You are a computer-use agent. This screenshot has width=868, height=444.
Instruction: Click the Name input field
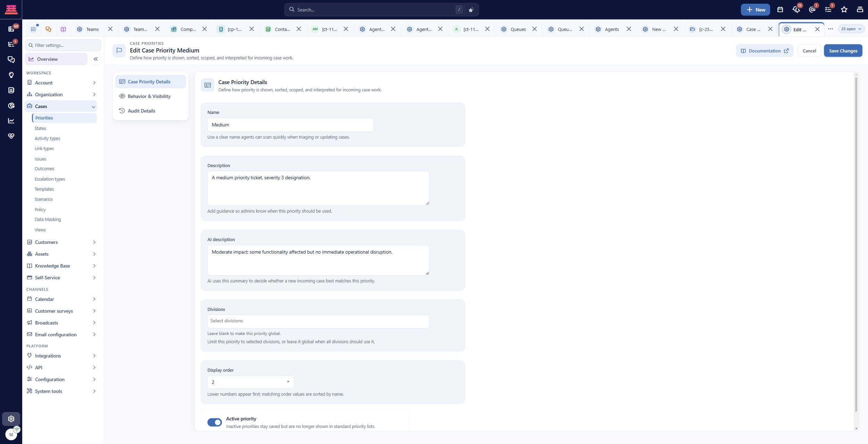pos(290,125)
